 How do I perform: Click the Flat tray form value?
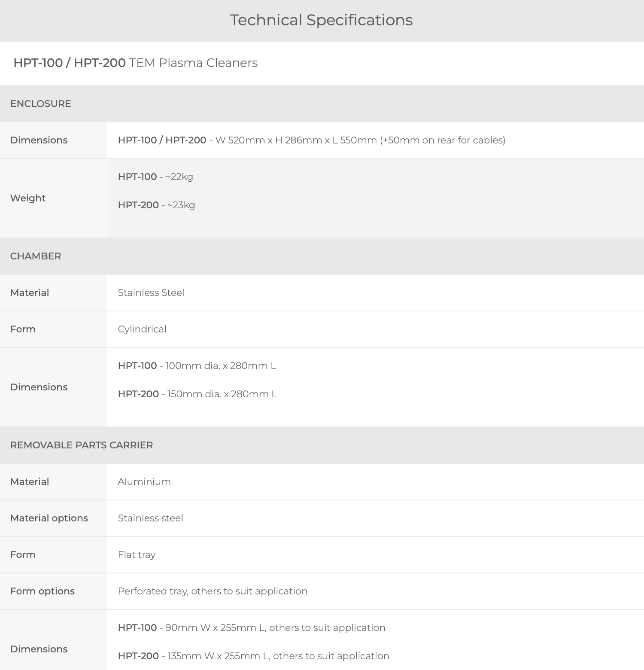tap(137, 554)
